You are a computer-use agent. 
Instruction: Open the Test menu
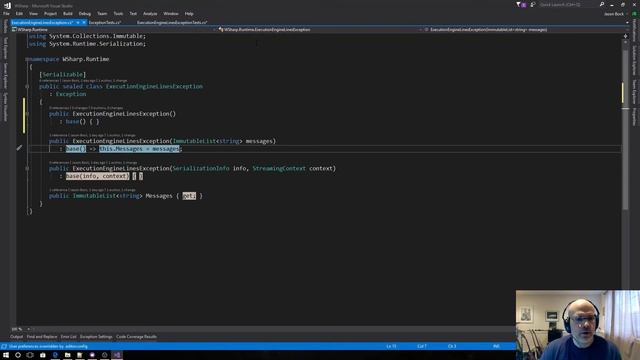[x=133, y=13]
